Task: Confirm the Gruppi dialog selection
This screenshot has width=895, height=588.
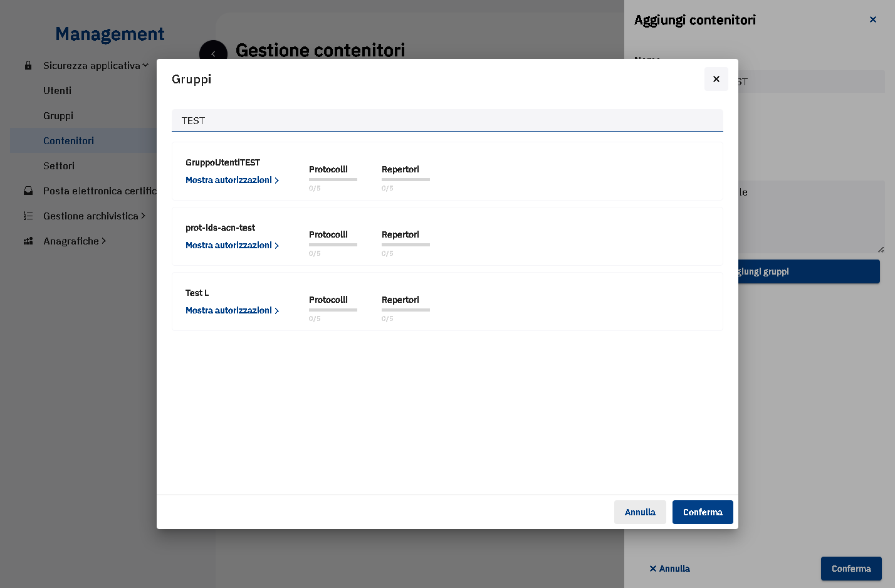Action: point(703,512)
